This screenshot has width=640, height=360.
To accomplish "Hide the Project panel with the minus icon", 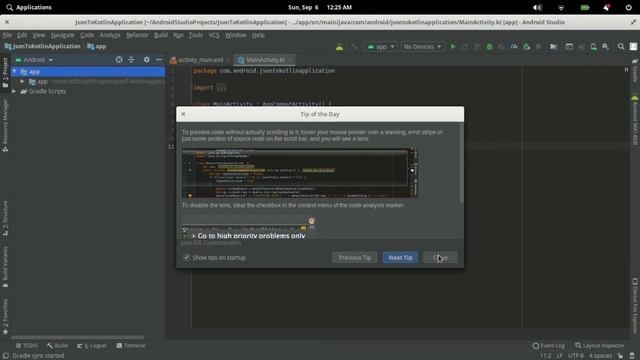I will (x=159, y=60).
